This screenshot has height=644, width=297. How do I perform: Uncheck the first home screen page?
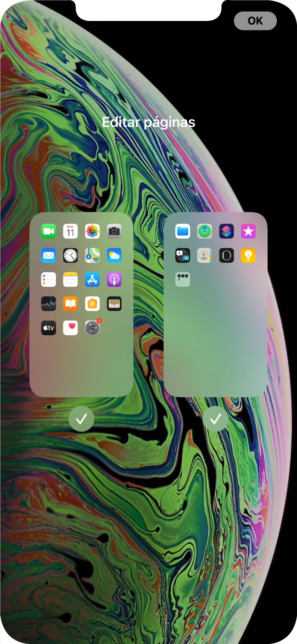pyautogui.click(x=81, y=418)
